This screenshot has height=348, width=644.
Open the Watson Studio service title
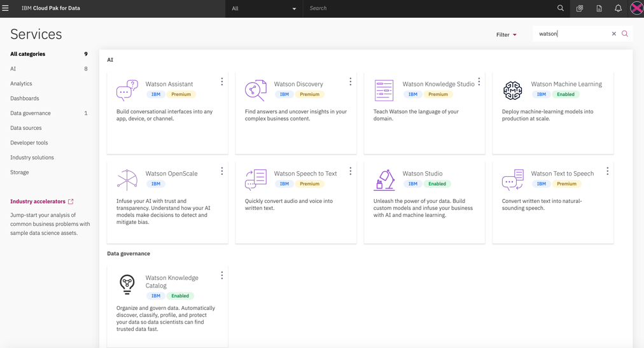(x=422, y=173)
